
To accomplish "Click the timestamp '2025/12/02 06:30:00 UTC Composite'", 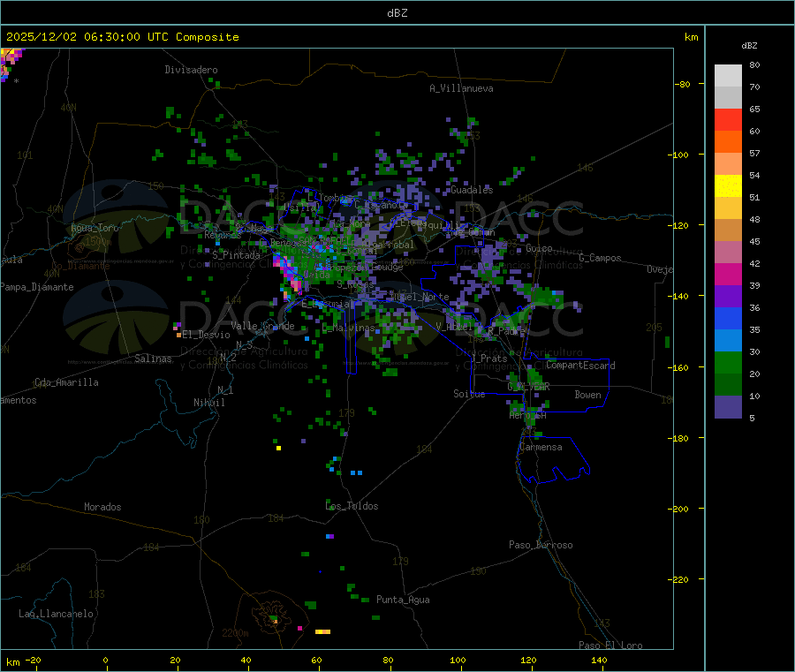I will [122, 37].
